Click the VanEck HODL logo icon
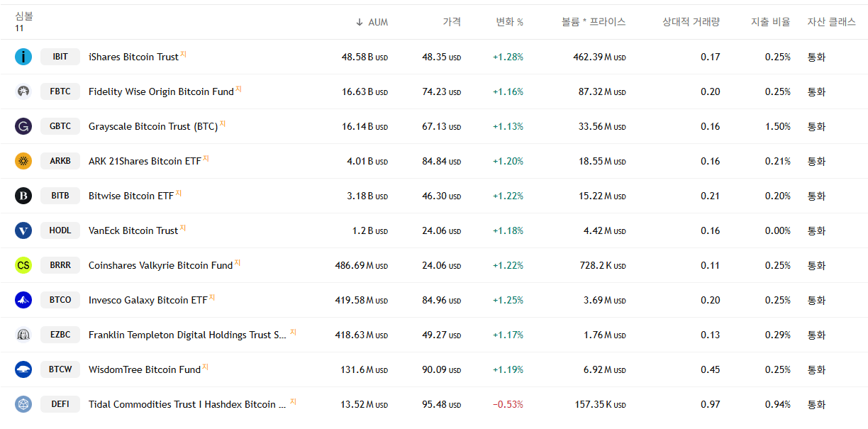This screenshot has width=868, height=429. click(x=23, y=230)
